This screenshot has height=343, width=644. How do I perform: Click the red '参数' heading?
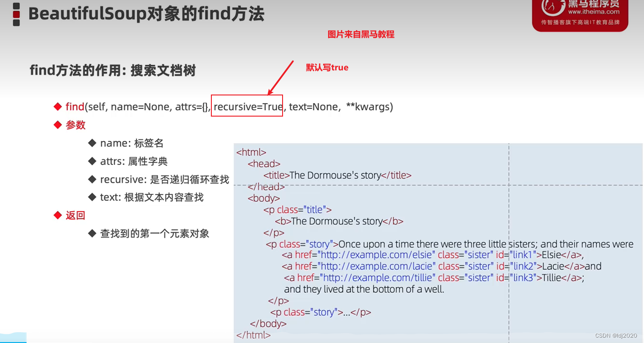[x=75, y=125]
